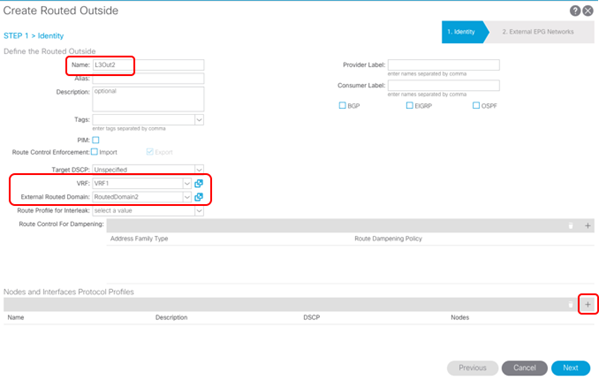Click the Address Family Type column header

pos(139,239)
